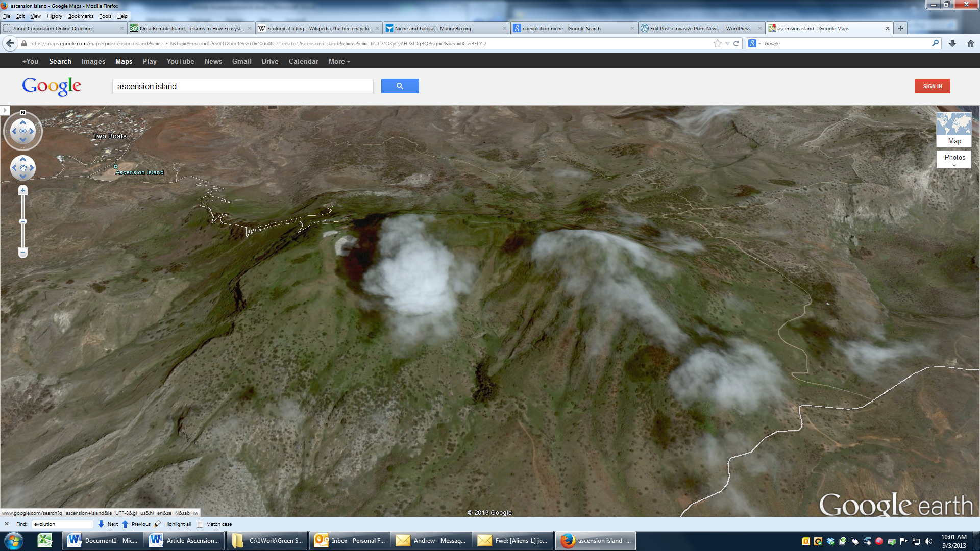
Task: Bookmark page with star icon
Action: [x=718, y=44]
